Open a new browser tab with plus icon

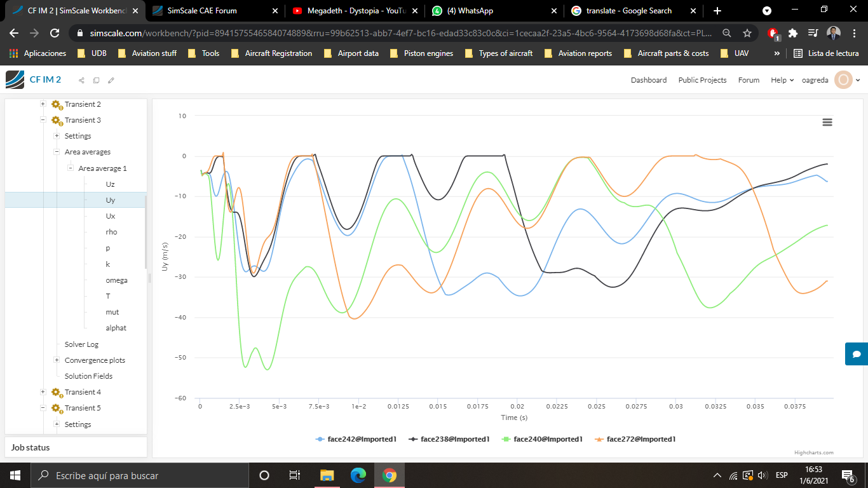pos(717,11)
